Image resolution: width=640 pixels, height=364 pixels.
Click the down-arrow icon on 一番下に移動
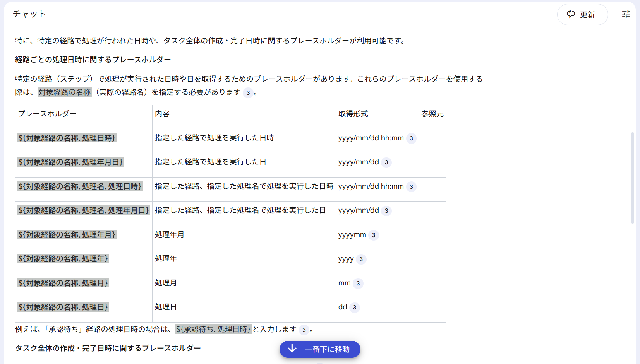[292, 349]
